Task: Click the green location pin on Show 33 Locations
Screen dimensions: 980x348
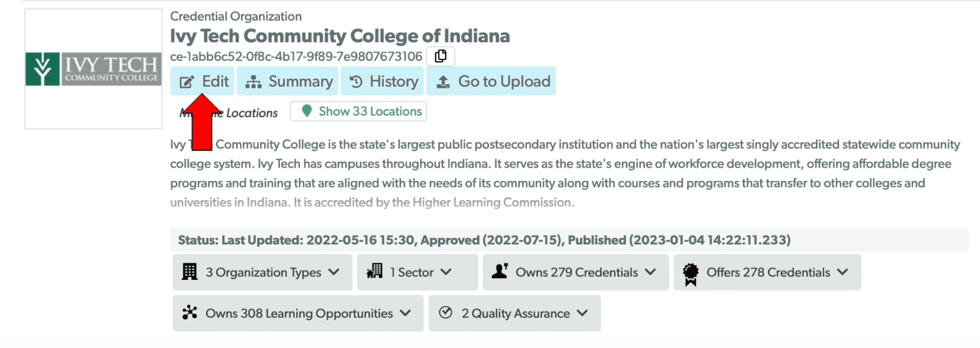Action: point(307,111)
